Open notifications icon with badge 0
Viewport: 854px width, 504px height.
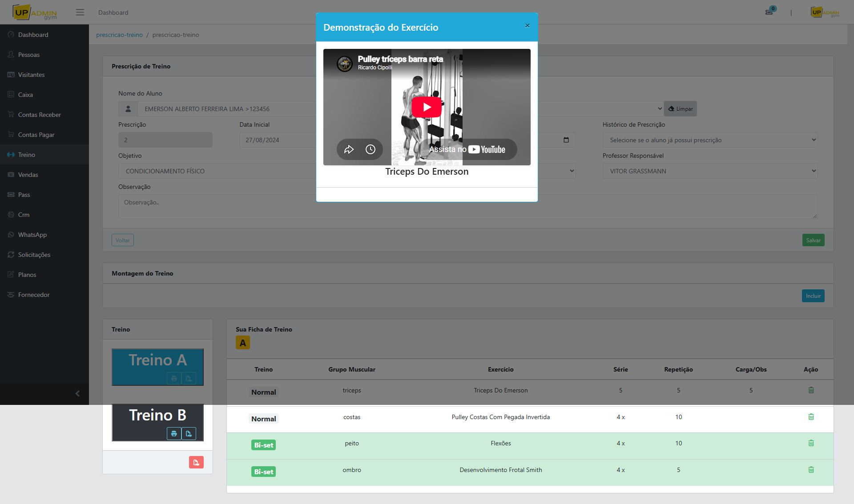[769, 12]
